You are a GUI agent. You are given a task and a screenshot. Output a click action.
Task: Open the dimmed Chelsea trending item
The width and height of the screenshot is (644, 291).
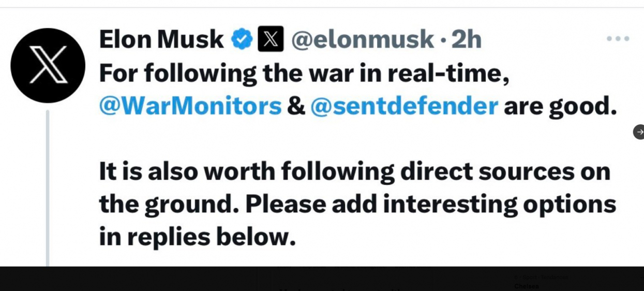527,286
